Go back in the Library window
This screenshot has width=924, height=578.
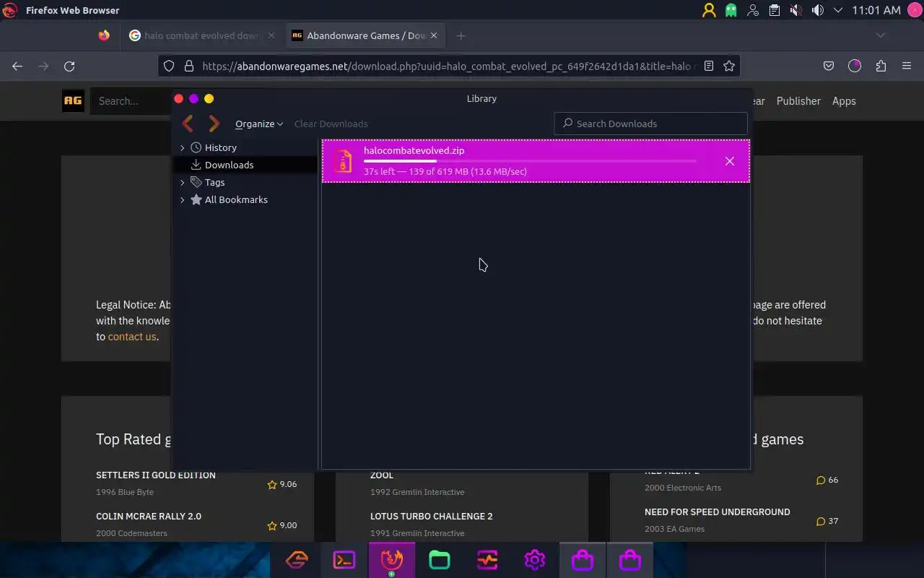coord(188,124)
